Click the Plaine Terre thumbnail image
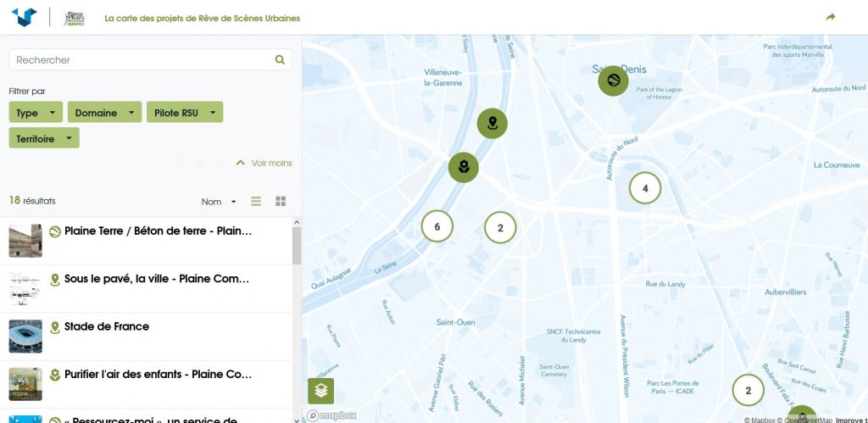Screen dimensions: 868x423 [25, 241]
